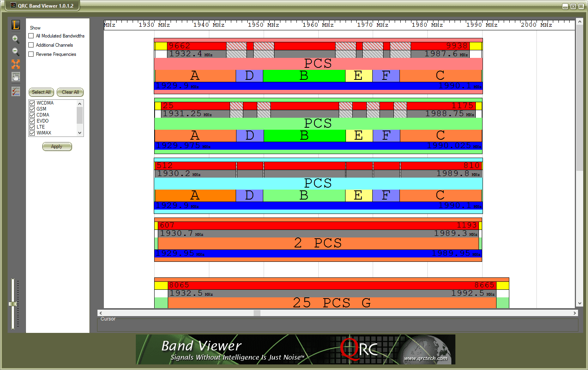Toggle Reverse Frequencies checkbox

pos(31,54)
